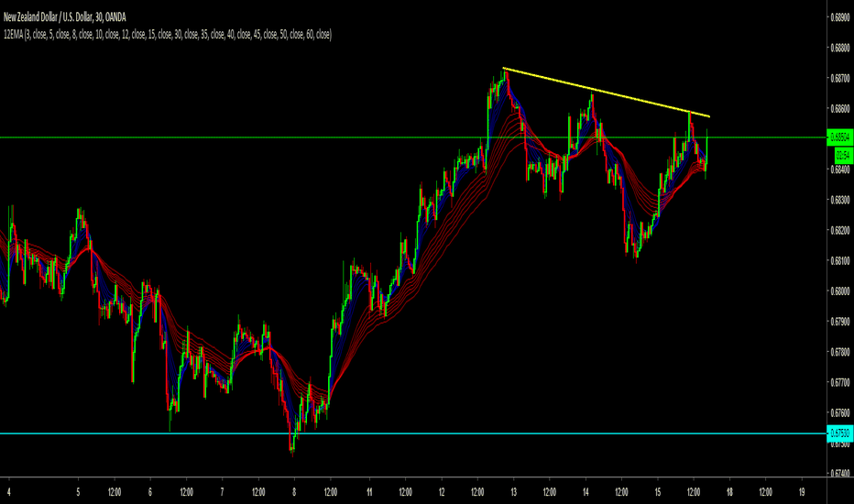Click date label 14 on time axis

point(586,492)
